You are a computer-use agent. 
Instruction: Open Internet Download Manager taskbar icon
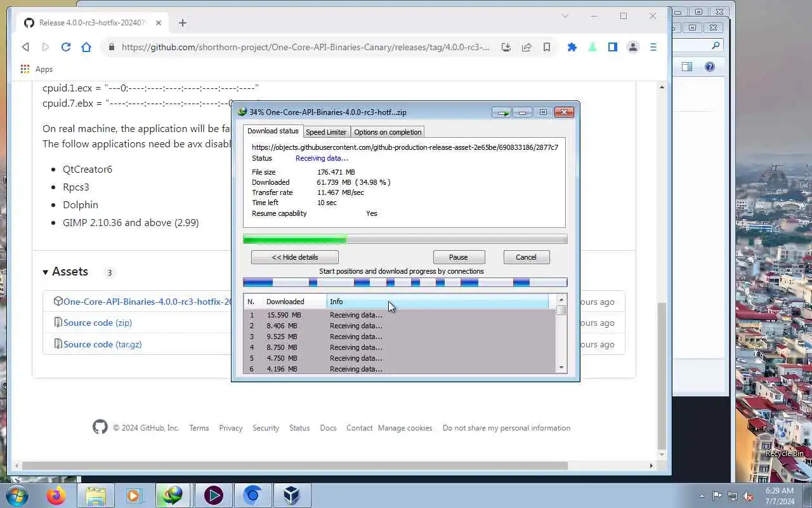(x=173, y=495)
